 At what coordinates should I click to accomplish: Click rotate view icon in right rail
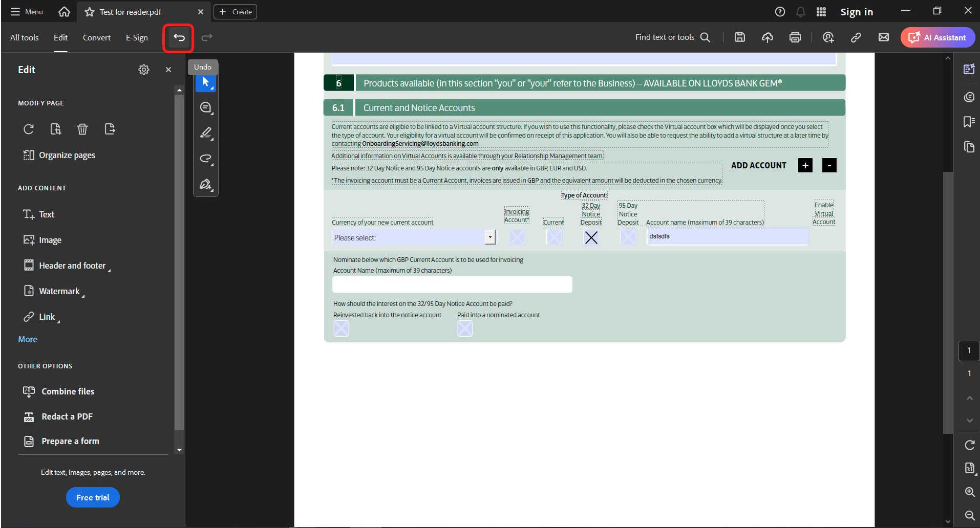[x=970, y=445]
